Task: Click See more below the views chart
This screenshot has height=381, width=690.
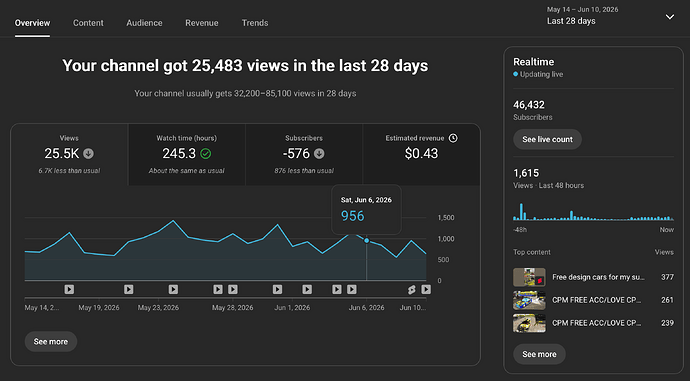Action: (x=51, y=342)
